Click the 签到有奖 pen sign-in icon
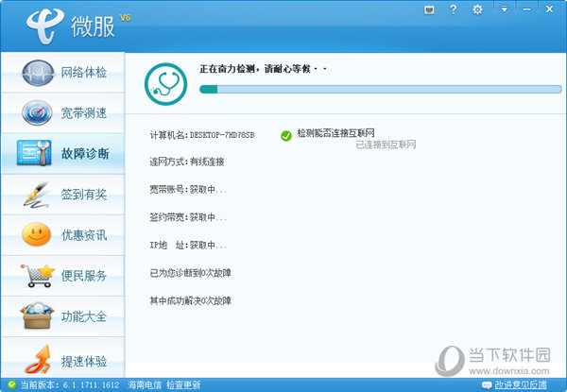Screen dimensions: 567x392 click(x=37, y=195)
